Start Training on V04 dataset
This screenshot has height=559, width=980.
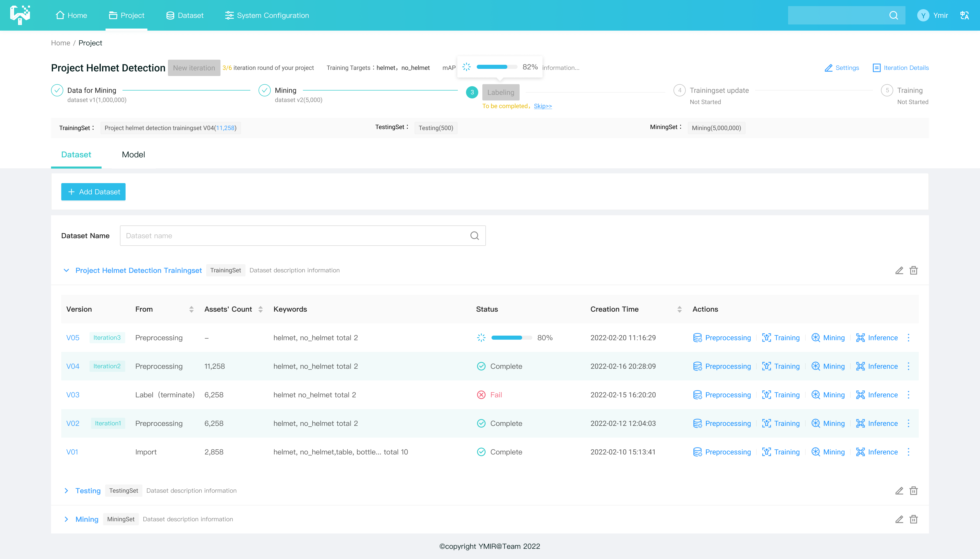781,366
